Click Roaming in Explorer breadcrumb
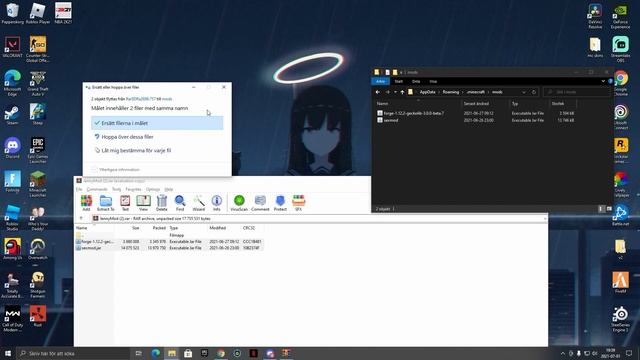Viewport: 640px width, 360px height. [x=451, y=92]
